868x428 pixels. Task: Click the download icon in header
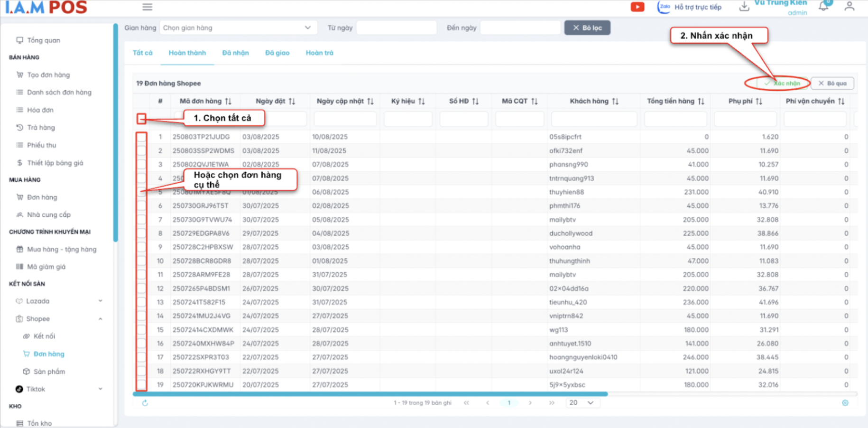(x=744, y=7)
